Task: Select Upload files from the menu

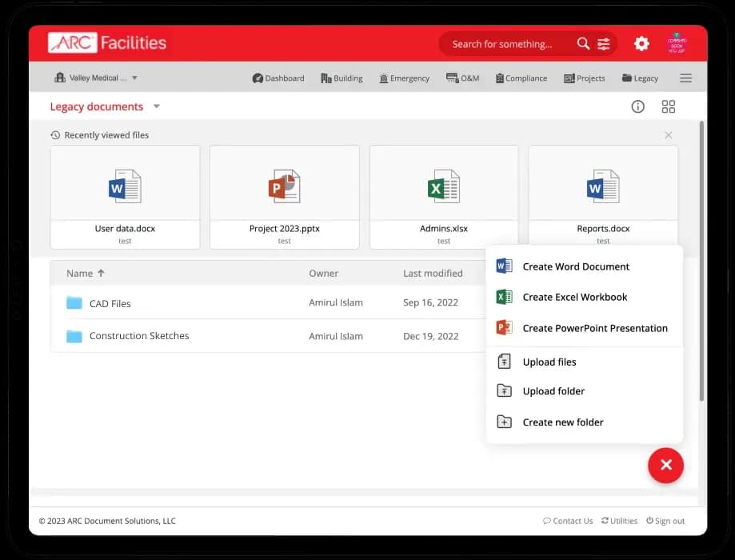Action: click(549, 362)
